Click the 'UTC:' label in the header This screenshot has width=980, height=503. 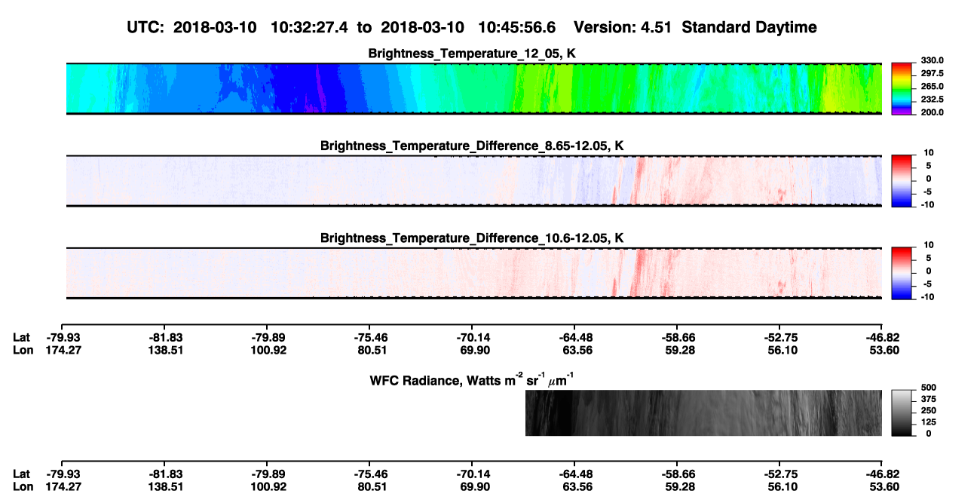pyautogui.click(x=146, y=27)
